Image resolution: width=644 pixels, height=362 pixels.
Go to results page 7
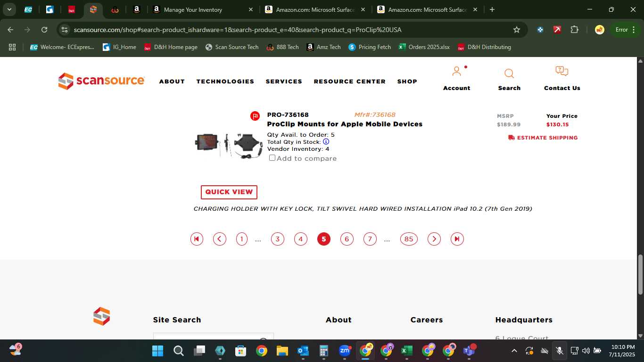pos(370,239)
